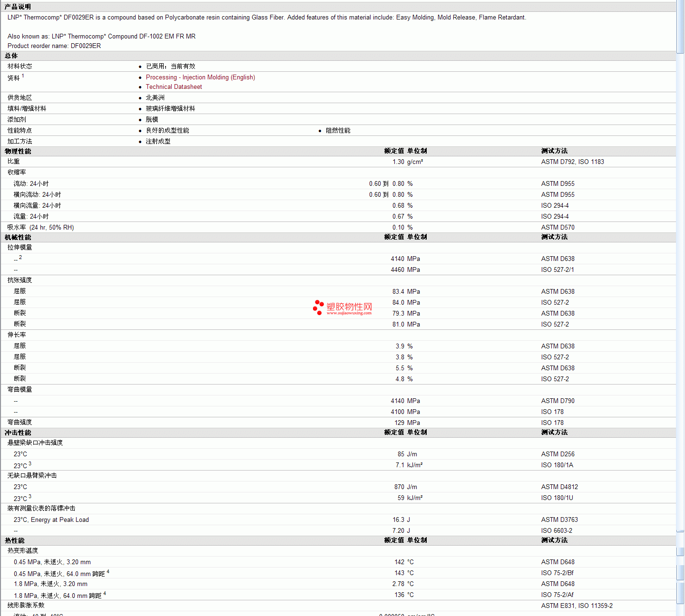The height and width of the screenshot is (616, 685).
Task: Click 'ASTM D790' test method
Action: click(x=558, y=401)
